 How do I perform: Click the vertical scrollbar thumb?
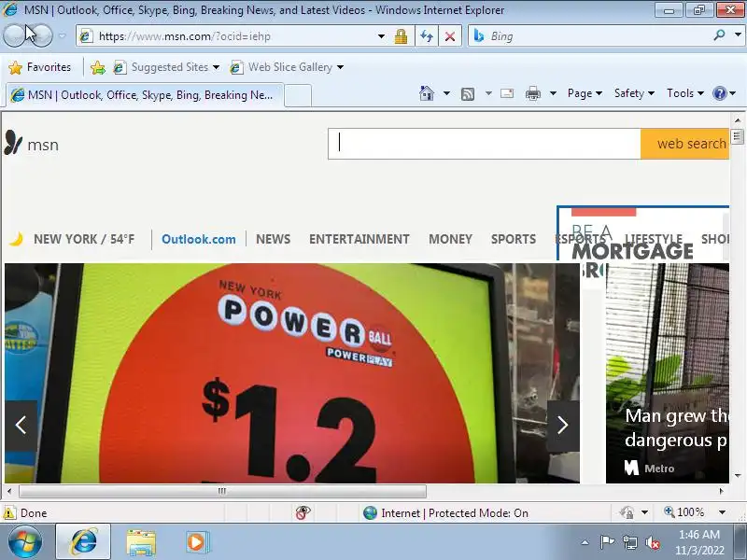tap(737, 136)
